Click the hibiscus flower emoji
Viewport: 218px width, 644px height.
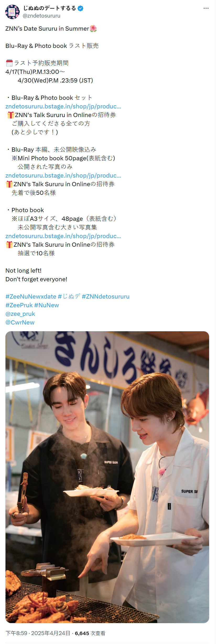(93, 29)
